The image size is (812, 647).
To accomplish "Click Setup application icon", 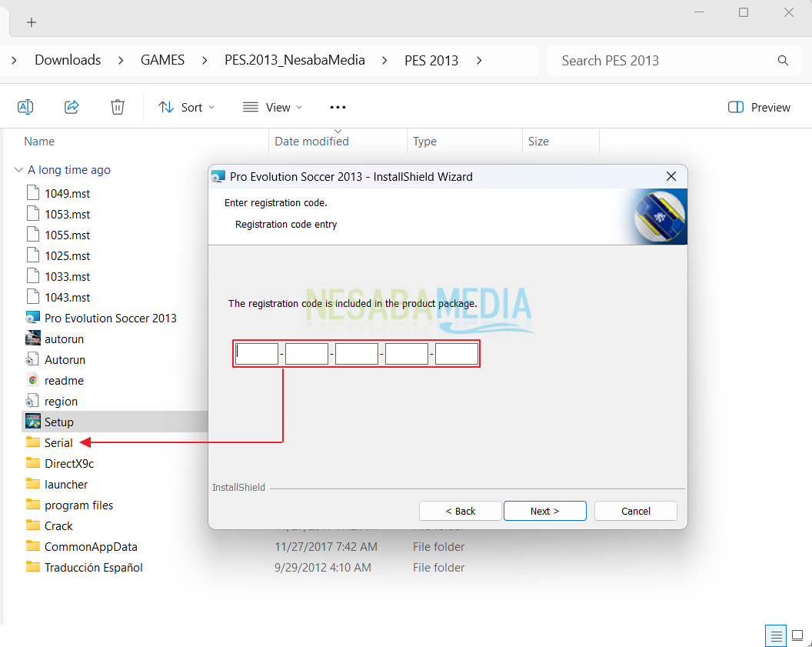I will click(32, 421).
